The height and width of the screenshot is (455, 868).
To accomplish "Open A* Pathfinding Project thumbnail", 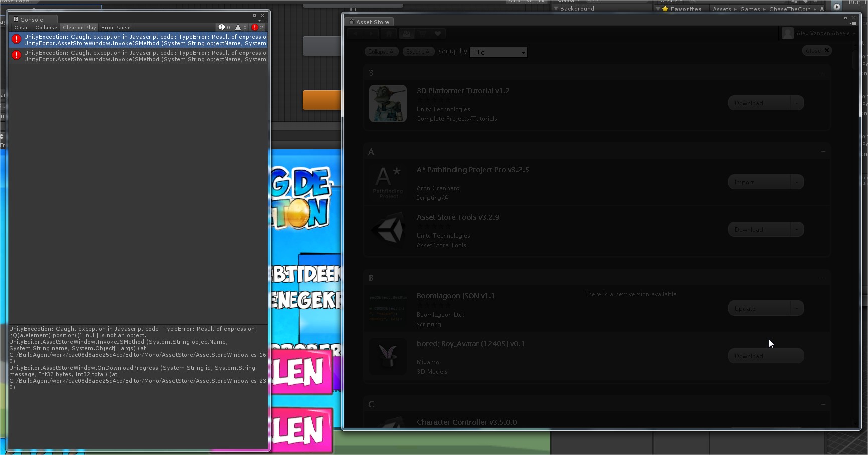I will (x=388, y=182).
